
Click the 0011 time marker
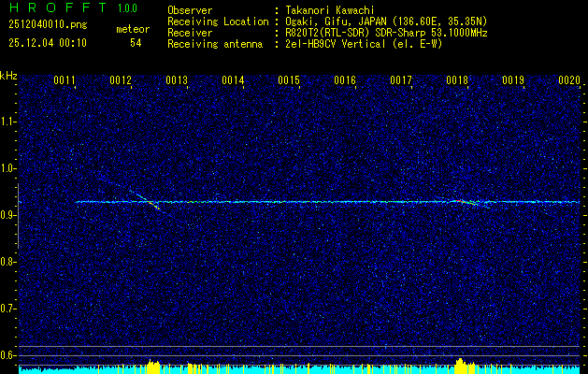[x=65, y=80]
